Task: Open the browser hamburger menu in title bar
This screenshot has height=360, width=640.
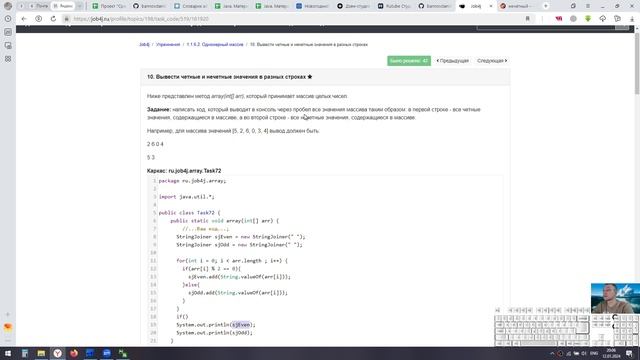Action: click(588, 6)
